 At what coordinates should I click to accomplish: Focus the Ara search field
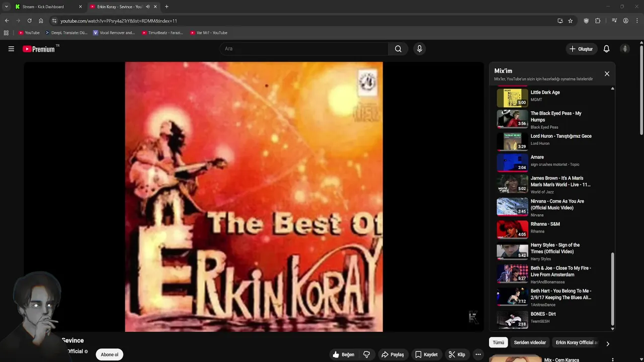303,49
